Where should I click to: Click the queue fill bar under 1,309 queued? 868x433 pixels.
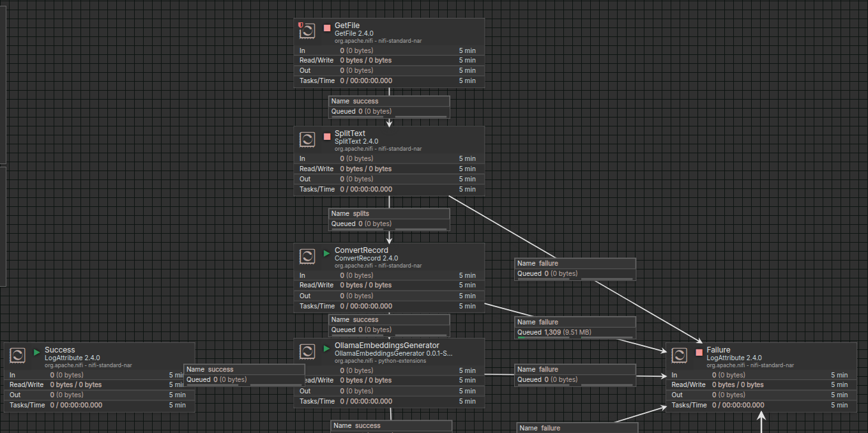[x=543, y=338]
